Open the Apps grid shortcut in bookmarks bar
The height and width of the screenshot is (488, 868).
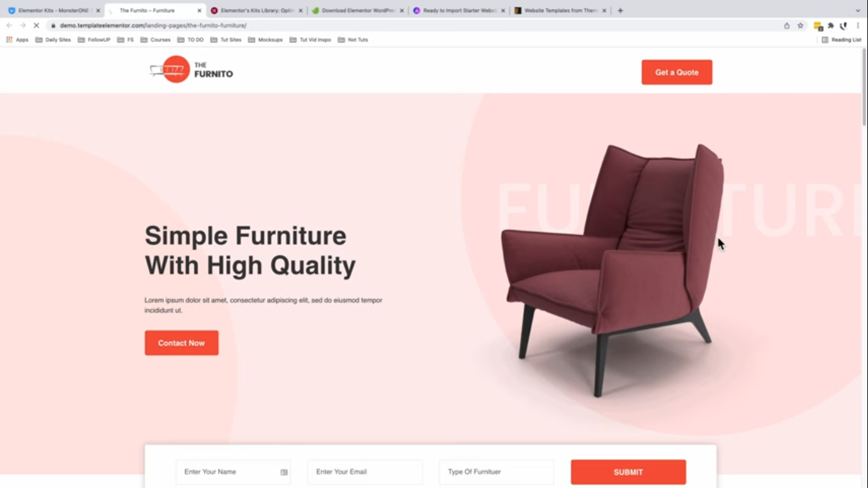point(17,39)
